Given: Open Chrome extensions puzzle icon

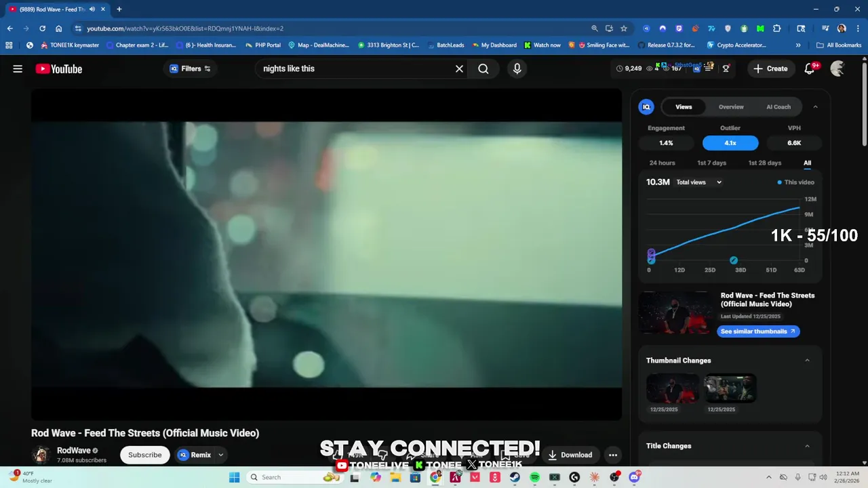Looking at the screenshot, I should click(777, 28).
